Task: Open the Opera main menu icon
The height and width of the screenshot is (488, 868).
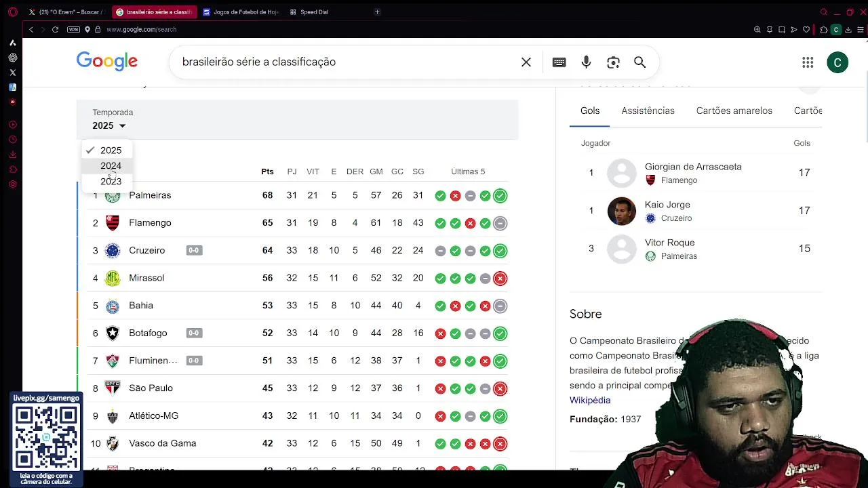Action: [12, 12]
